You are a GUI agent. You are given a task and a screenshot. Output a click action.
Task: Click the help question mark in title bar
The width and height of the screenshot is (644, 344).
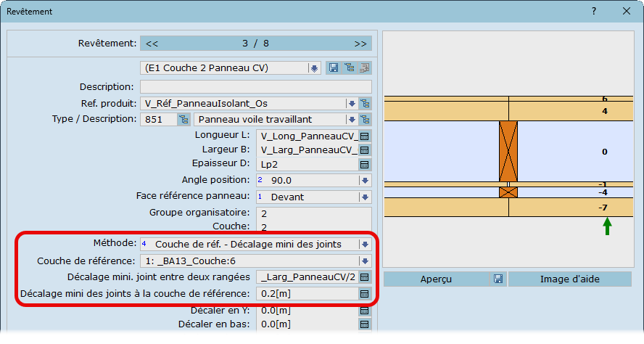click(x=593, y=12)
